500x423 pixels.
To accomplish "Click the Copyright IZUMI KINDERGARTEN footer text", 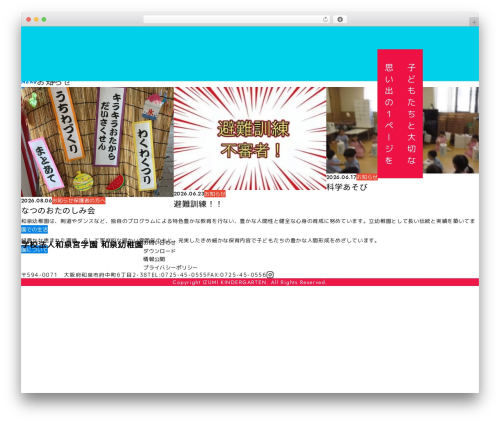I will pyautogui.click(x=249, y=282).
